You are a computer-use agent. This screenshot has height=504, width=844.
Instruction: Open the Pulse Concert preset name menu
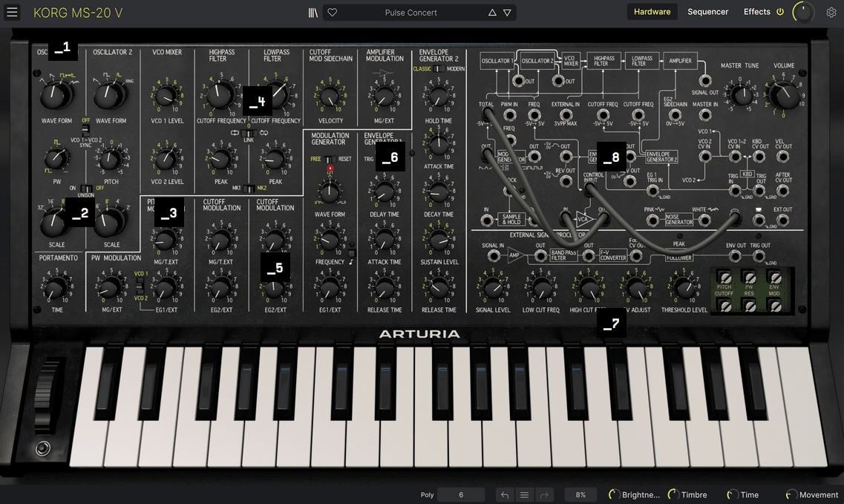pos(410,13)
